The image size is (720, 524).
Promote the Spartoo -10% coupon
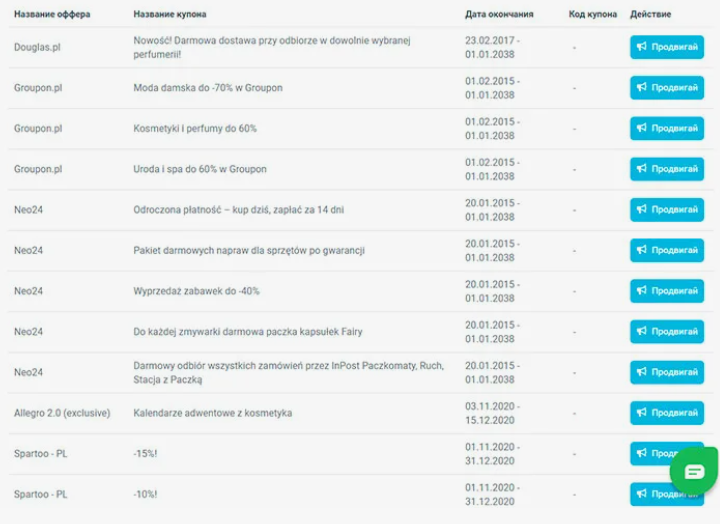click(652, 494)
